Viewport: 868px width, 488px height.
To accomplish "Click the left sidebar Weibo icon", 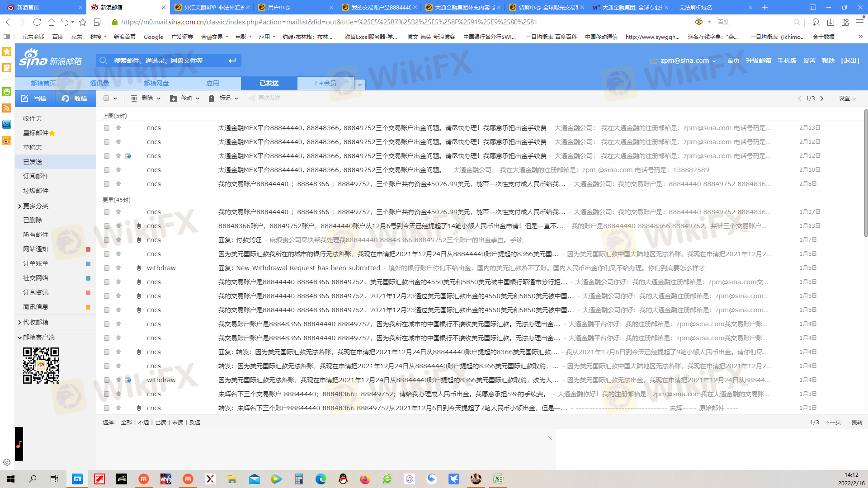I will coord(7,141).
